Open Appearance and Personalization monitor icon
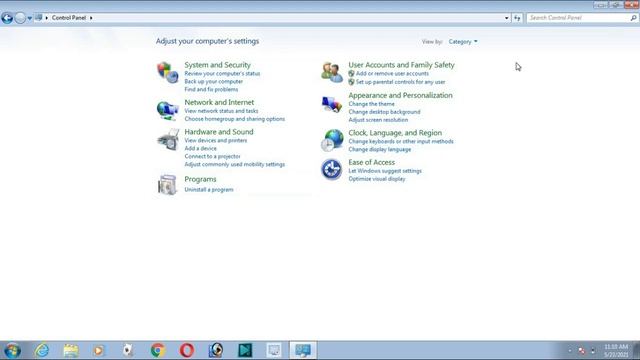 tap(332, 104)
